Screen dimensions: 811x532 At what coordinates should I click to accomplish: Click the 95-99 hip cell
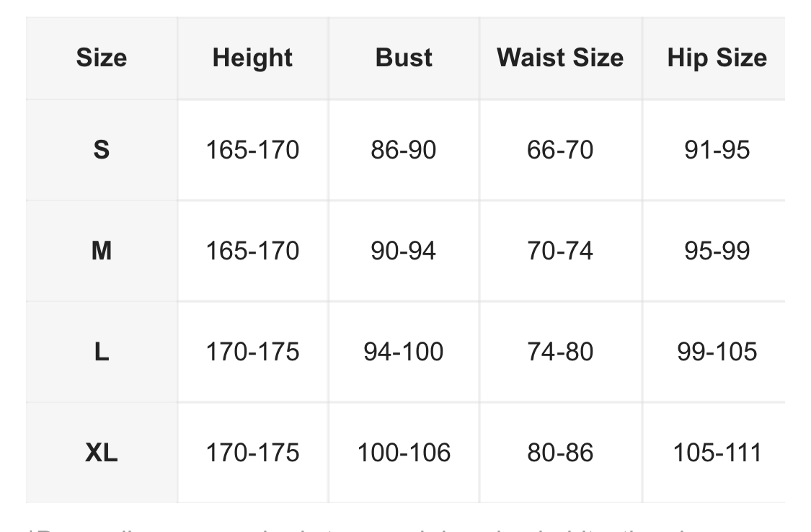click(x=717, y=251)
